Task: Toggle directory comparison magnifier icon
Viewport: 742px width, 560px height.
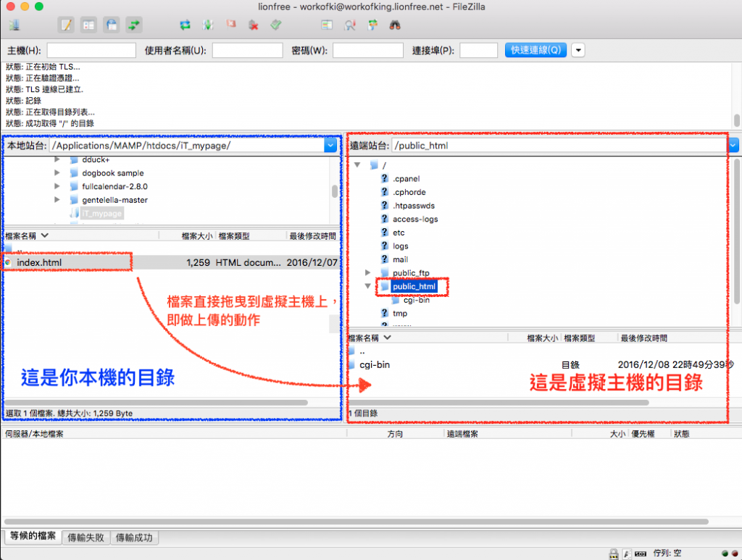Action: tap(350, 25)
